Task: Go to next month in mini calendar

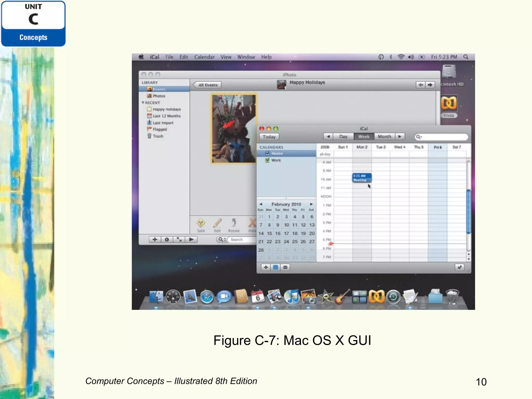Action: click(x=311, y=204)
